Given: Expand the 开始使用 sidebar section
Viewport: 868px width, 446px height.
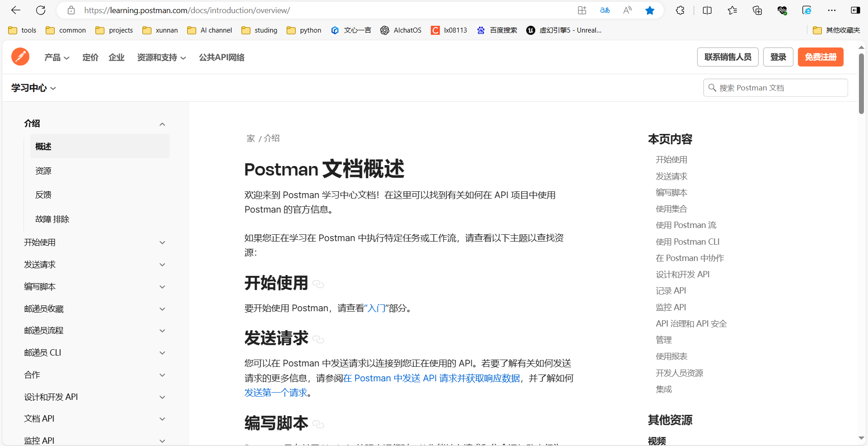Looking at the screenshot, I should [x=162, y=242].
